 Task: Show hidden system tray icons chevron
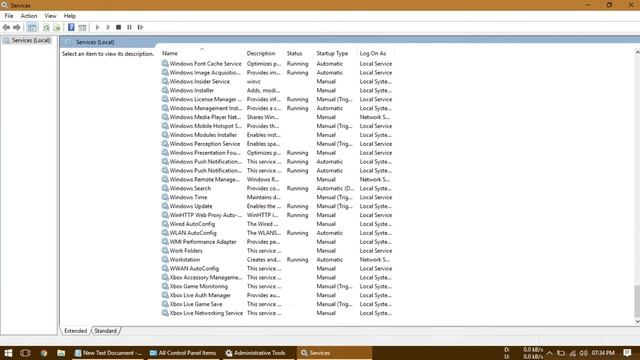(550, 353)
